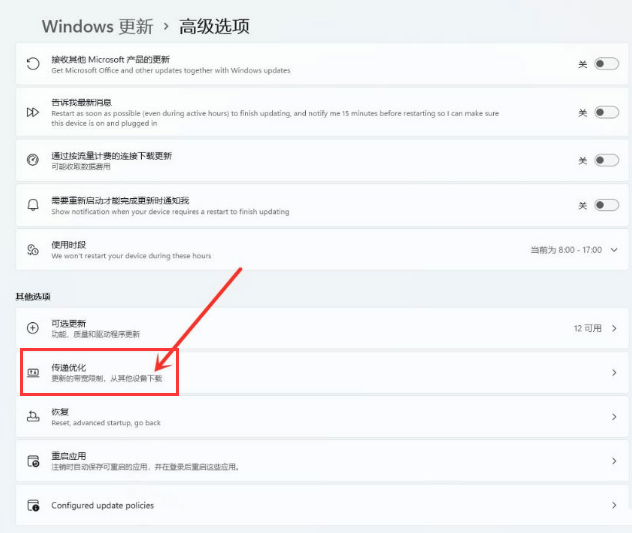
Task: Click the 传递优化 delivery icon
Action: [33, 373]
